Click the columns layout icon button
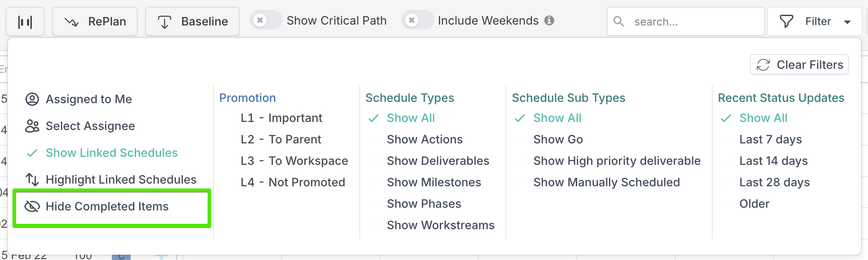This screenshot has height=260, width=868. coord(25,21)
